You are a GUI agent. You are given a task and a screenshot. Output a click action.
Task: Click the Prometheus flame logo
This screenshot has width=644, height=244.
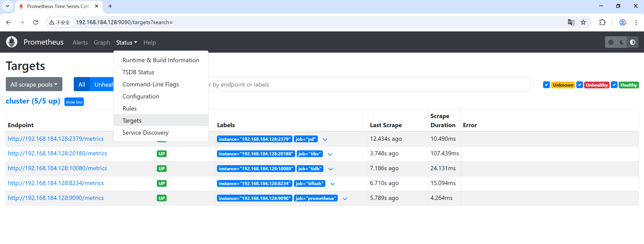pyautogui.click(x=12, y=42)
